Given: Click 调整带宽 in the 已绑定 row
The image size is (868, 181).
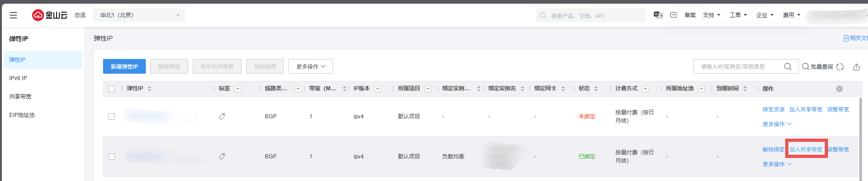Looking at the screenshot, I should (x=838, y=150).
